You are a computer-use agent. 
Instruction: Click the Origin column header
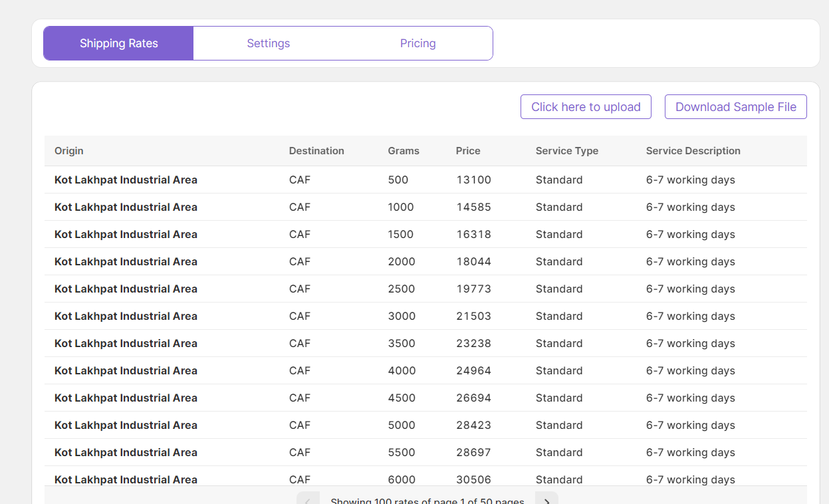[x=69, y=151]
